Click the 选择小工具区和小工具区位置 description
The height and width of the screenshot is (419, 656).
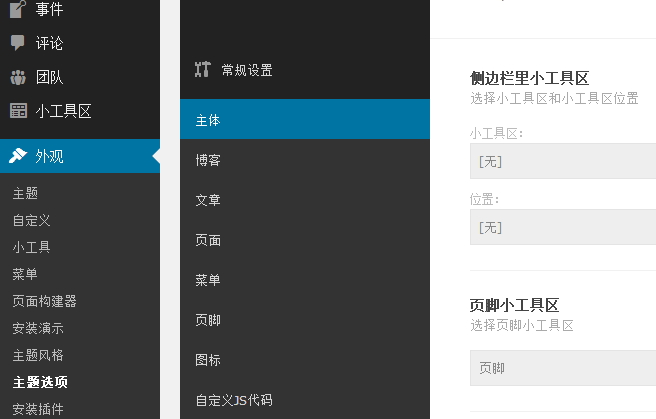[554, 98]
